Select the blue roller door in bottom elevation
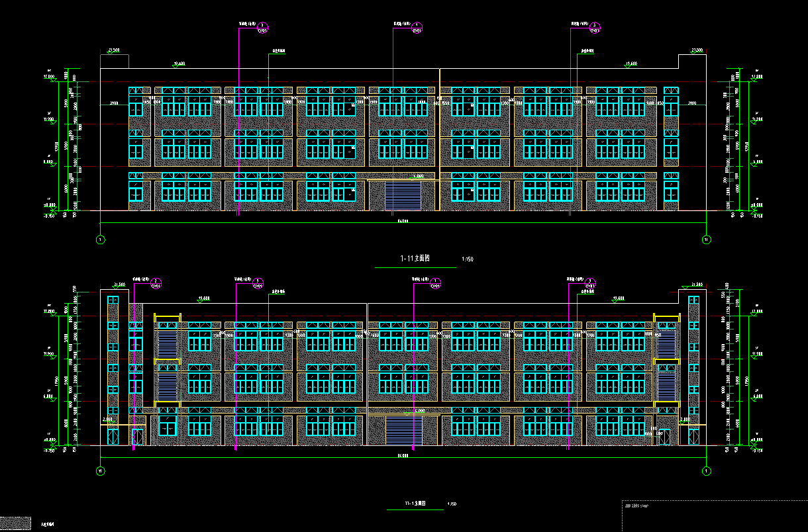The image size is (808, 532). pyautogui.click(x=403, y=431)
